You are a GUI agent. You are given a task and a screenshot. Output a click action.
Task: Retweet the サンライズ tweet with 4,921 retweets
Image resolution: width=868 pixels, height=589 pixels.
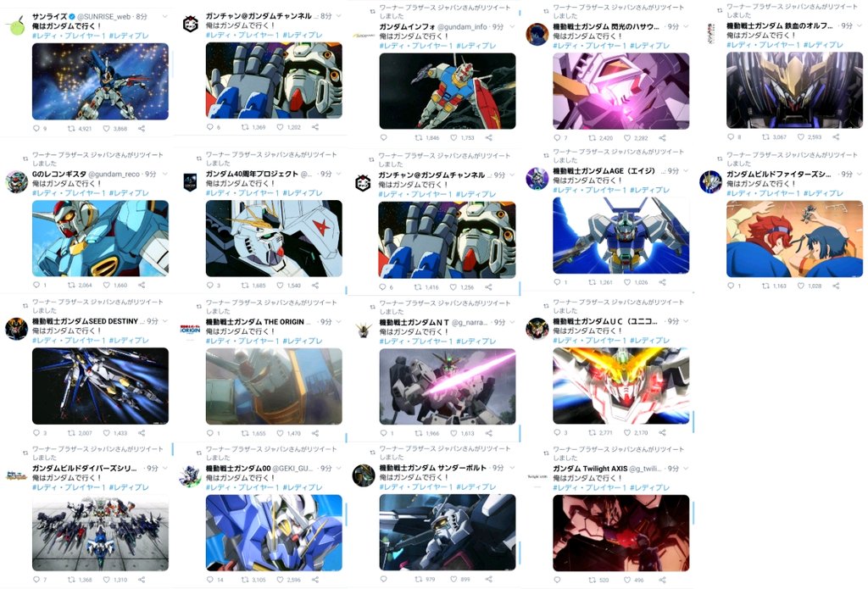(71, 129)
